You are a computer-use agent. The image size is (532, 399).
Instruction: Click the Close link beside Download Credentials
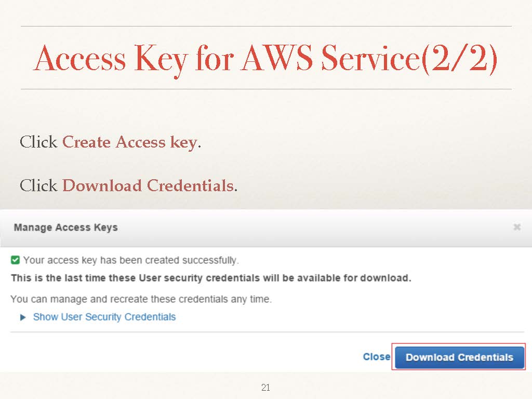point(376,357)
